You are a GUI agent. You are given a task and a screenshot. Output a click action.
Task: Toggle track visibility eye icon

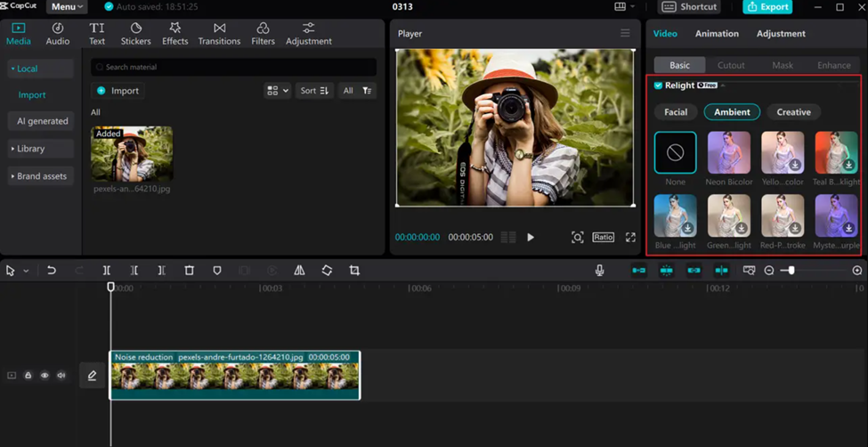click(x=45, y=376)
